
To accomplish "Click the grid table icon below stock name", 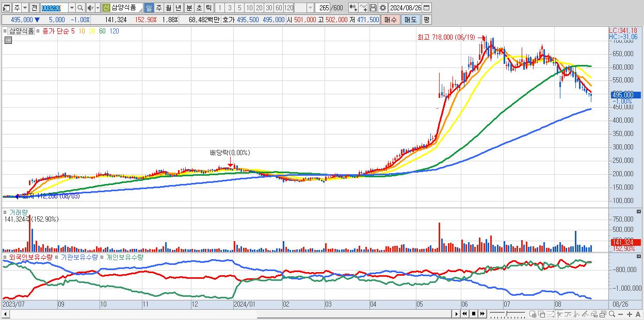I will (x=8, y=41).
